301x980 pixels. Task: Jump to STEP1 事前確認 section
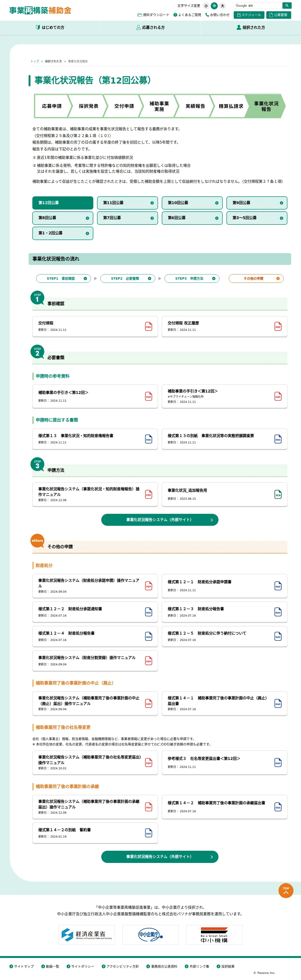[64, 278]
